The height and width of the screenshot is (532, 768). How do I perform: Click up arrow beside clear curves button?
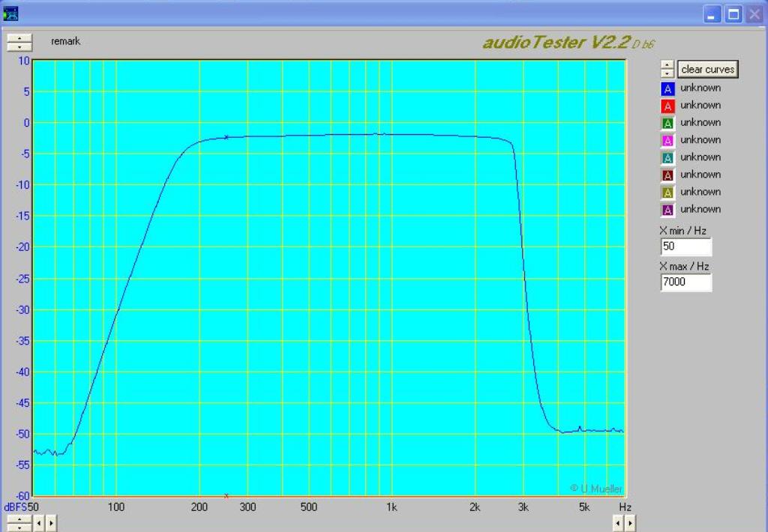point(667,65)
